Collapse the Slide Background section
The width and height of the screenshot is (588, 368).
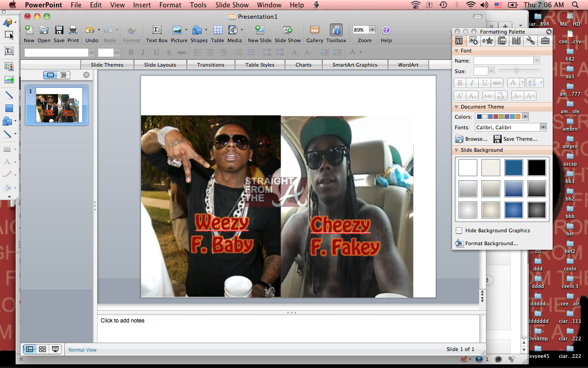click(457, 150)
